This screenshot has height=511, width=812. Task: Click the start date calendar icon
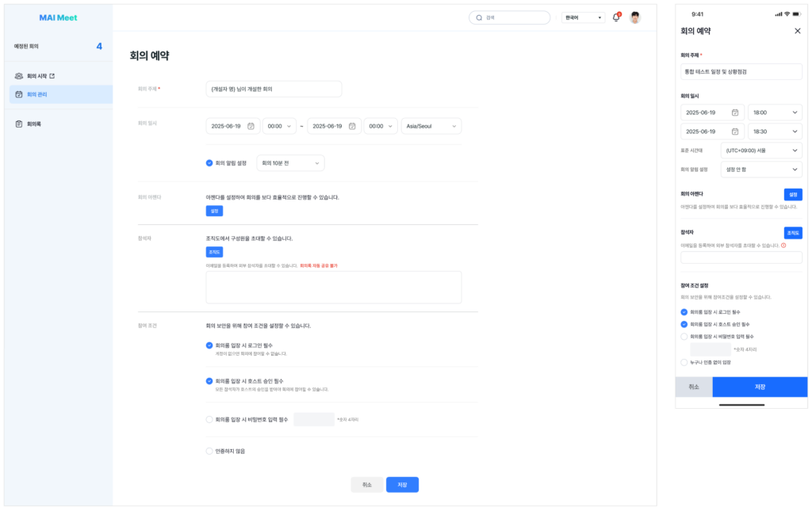click(x=251, y=126)
